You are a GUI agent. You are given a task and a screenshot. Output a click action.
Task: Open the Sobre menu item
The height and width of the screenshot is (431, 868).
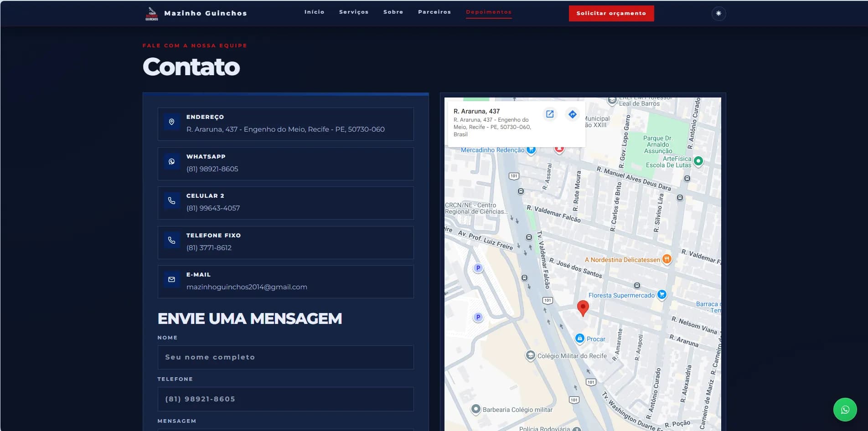point(393,12)
